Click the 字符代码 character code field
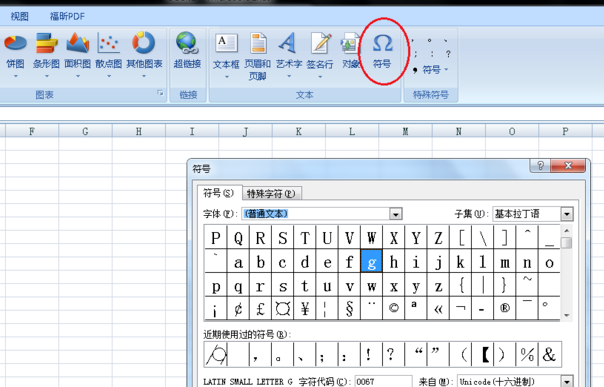 pos(383,382)
